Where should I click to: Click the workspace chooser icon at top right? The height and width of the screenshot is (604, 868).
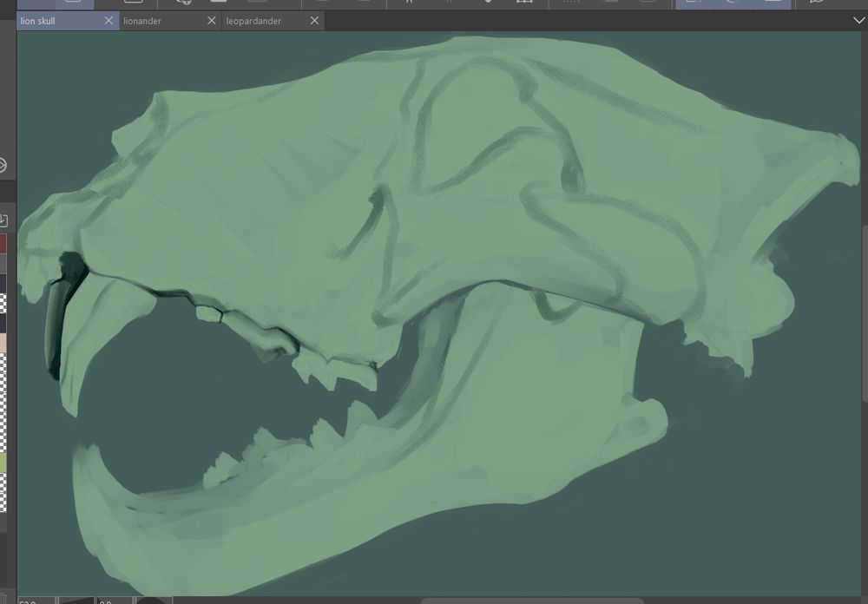coord(816,3)
